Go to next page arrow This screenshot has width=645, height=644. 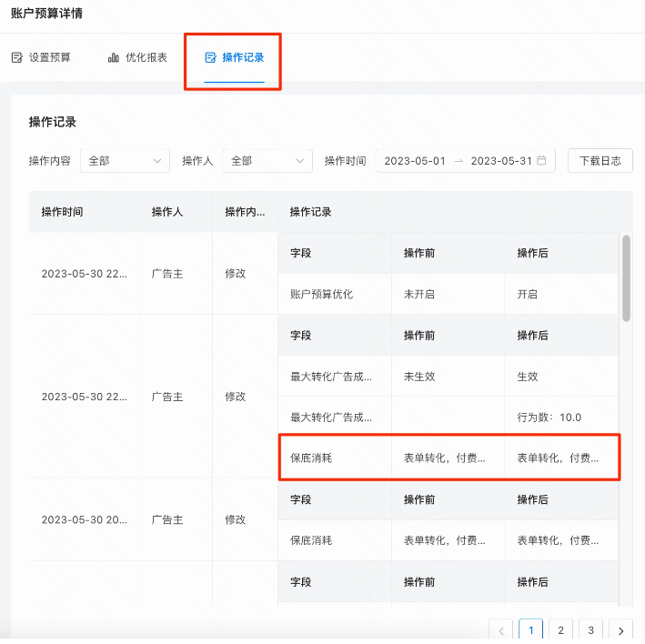click(620, 630)
